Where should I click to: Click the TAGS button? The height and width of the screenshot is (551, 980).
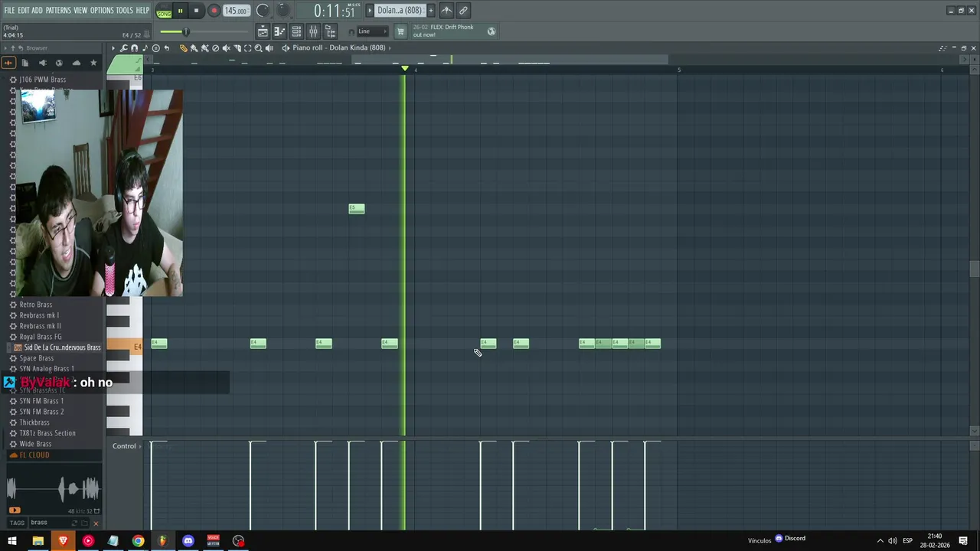(17, 523)
